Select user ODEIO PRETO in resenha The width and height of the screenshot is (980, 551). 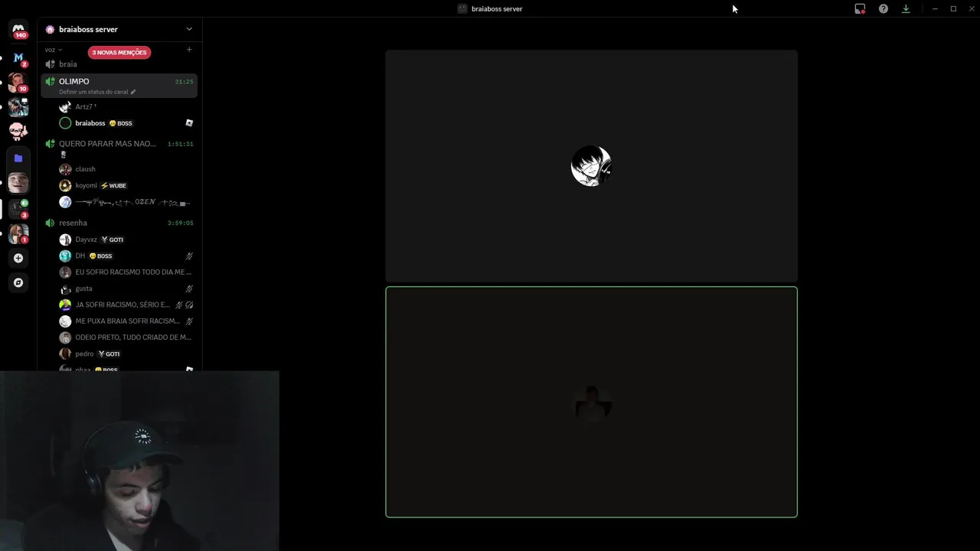[126, 337]
